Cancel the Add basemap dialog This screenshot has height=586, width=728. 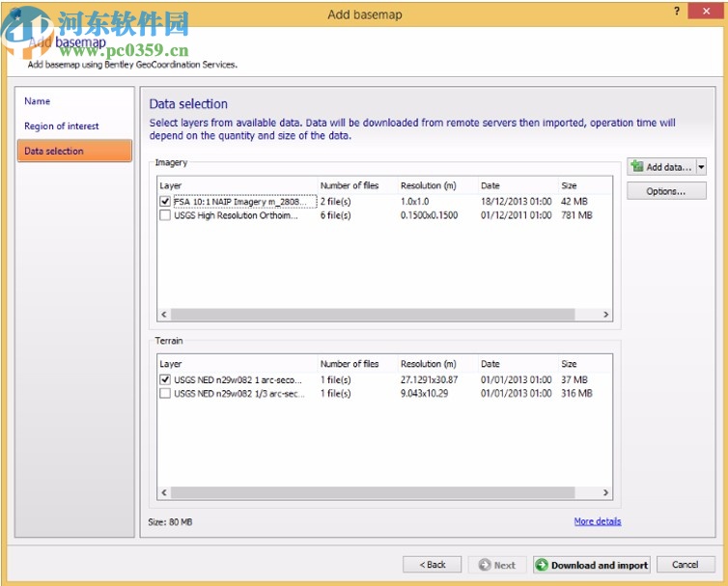686,565
